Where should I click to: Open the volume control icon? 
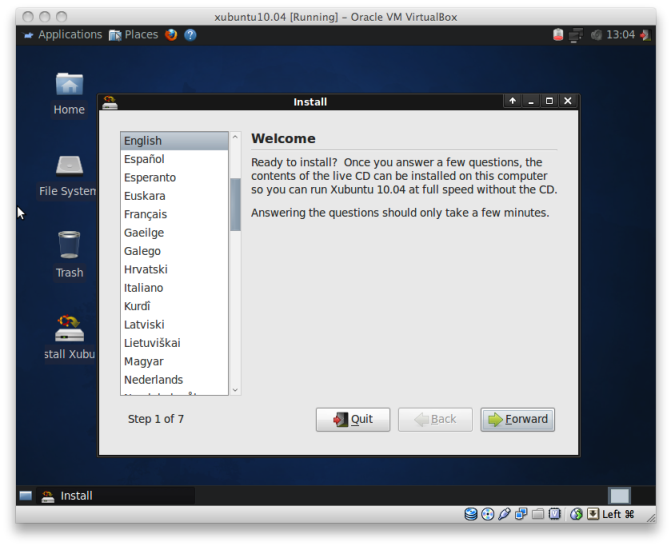point(596,35)
